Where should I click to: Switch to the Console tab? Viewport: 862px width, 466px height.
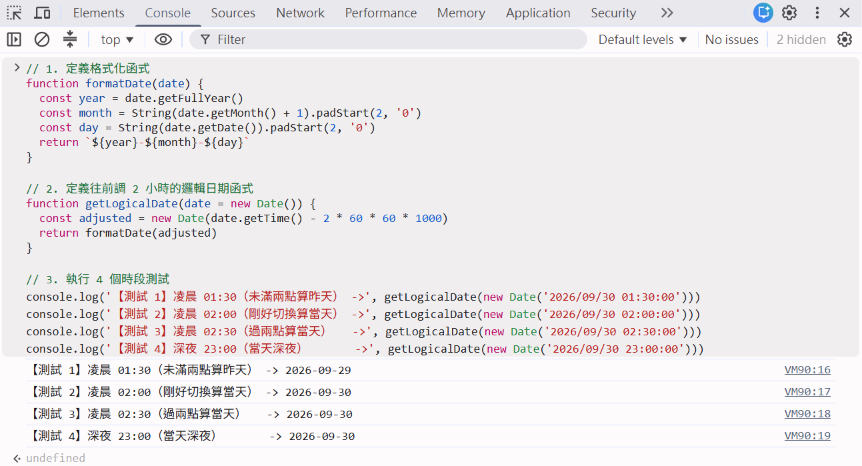coord(168,13)
